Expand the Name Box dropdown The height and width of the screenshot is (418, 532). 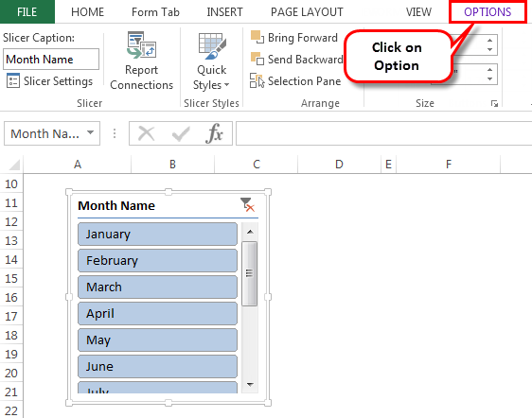click(x=90, y=133)
